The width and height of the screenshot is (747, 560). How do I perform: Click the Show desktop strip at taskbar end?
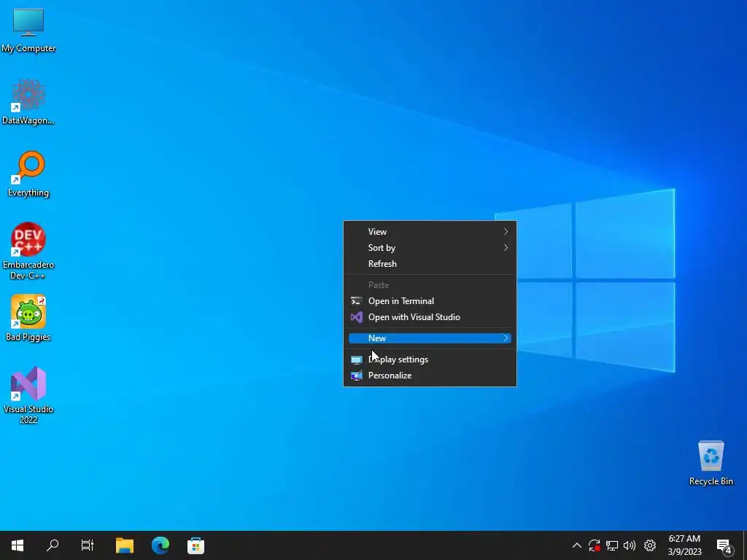click(x=745, y=545)
